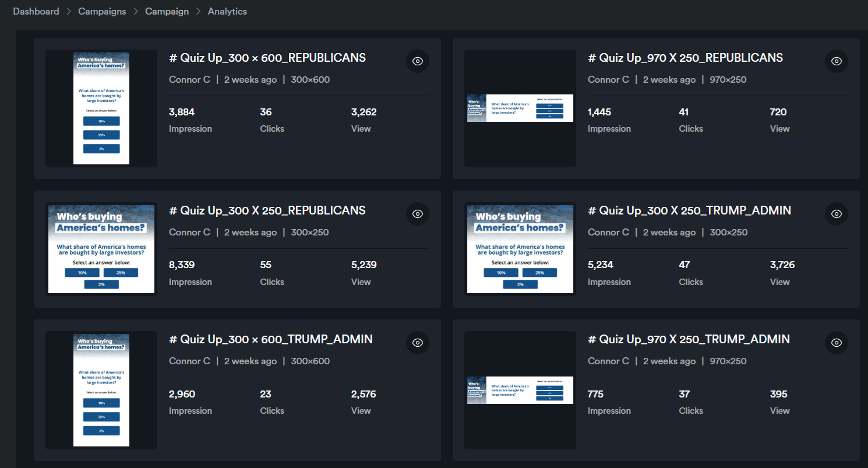Click eye icon on 300 X 250_REPUBLICANS card

pyautogui.click(x=417, y=214)
